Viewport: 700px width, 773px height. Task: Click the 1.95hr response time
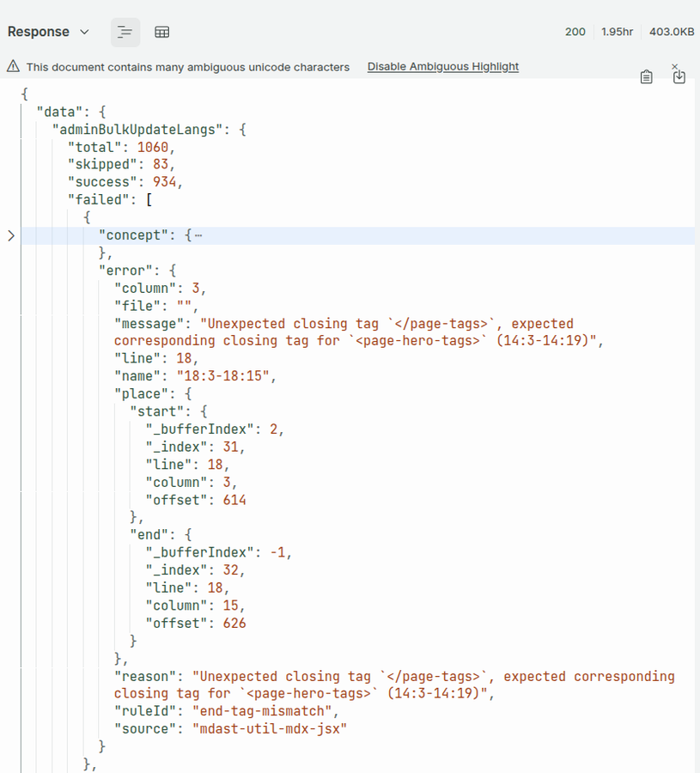coord(617,32)
